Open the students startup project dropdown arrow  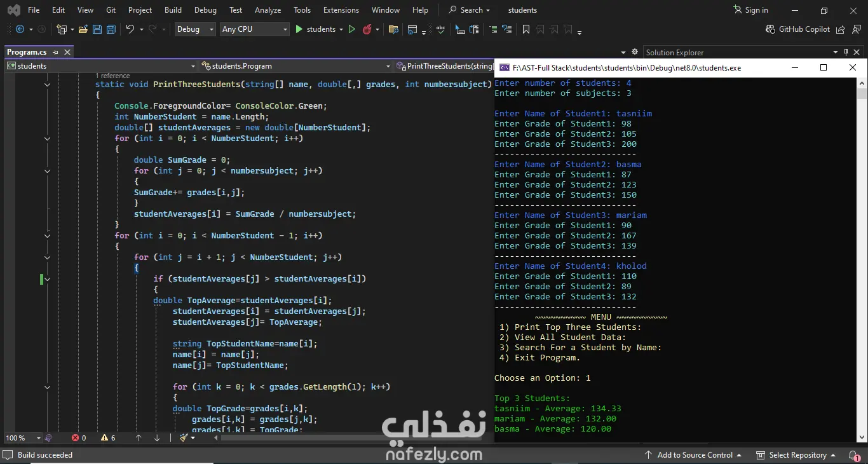pyautogui.click(x=341, y=29)
